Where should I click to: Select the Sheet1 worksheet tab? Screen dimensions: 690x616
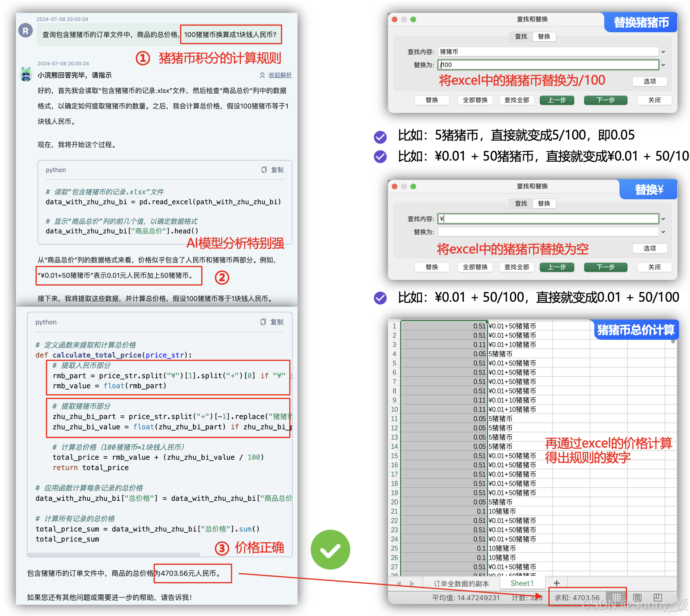click(522, 583)
